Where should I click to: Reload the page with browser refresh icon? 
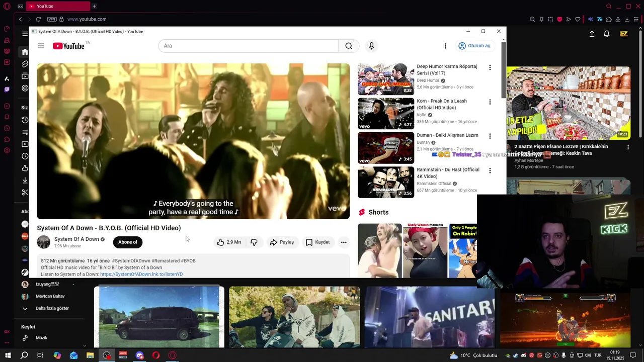coord(38,19)
